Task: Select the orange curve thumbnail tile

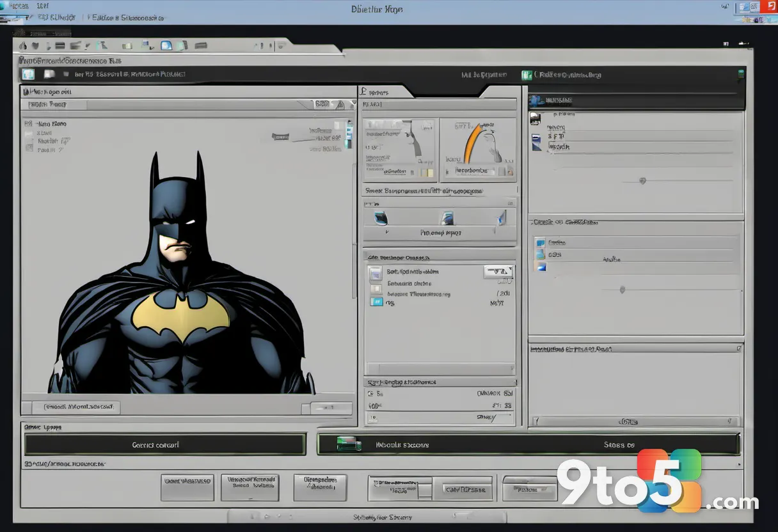Action: (478, 150)
